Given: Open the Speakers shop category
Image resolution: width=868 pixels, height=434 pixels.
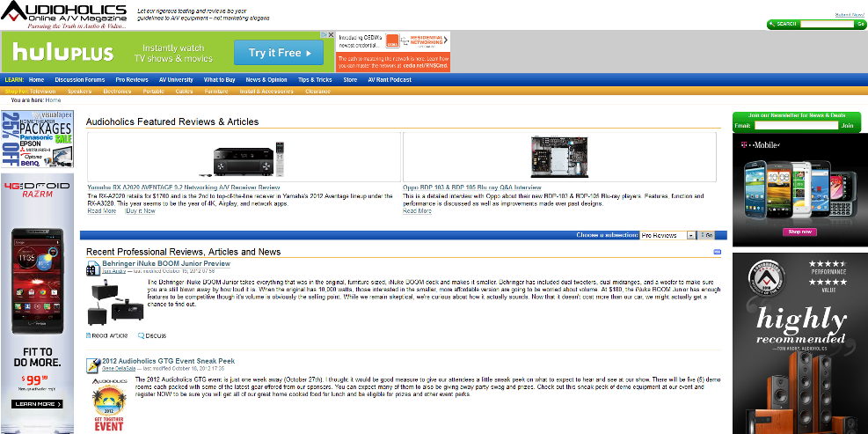Looking at the screenshot, I should click(x=79, y=91).
